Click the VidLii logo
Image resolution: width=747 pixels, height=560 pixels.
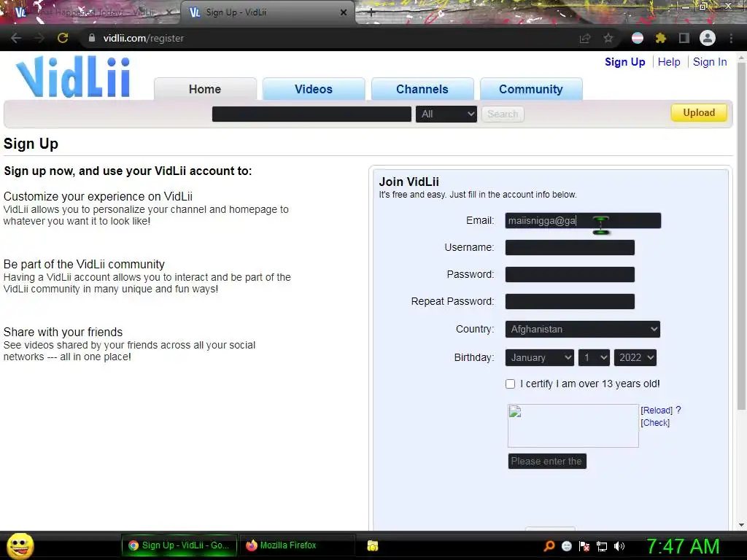[x=73, y=77]
